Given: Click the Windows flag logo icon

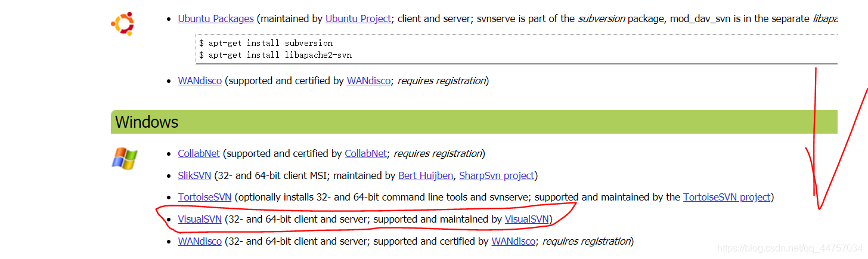Looking at the screenshot, I should click(x=125, y=158).
